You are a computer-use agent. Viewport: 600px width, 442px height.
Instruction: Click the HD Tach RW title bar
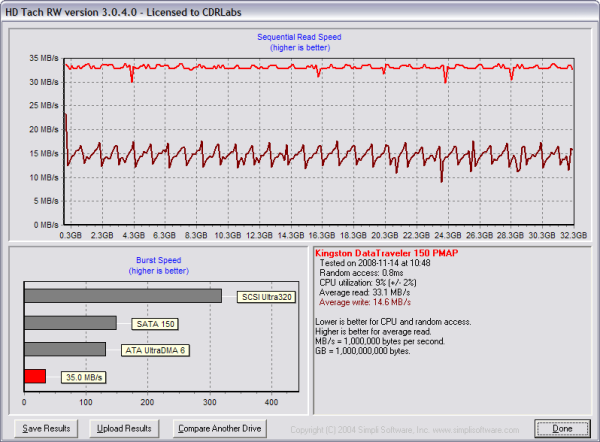coord(300,9)
